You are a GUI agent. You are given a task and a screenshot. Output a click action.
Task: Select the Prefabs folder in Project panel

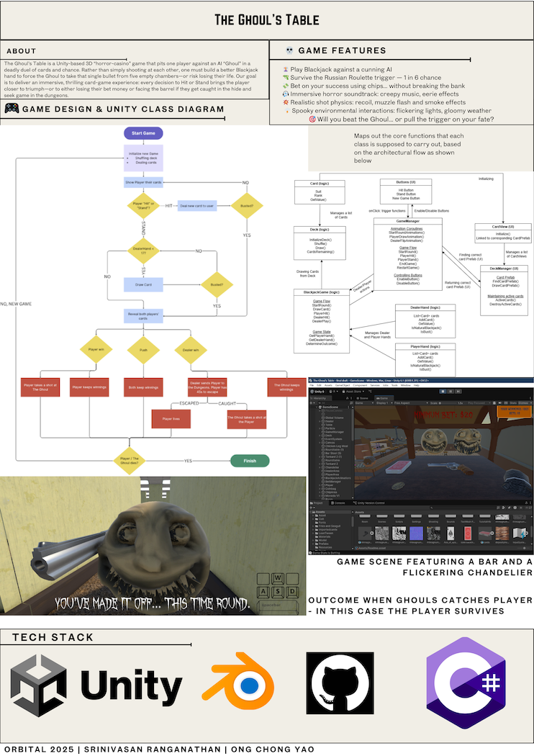(x=323, y=544)
